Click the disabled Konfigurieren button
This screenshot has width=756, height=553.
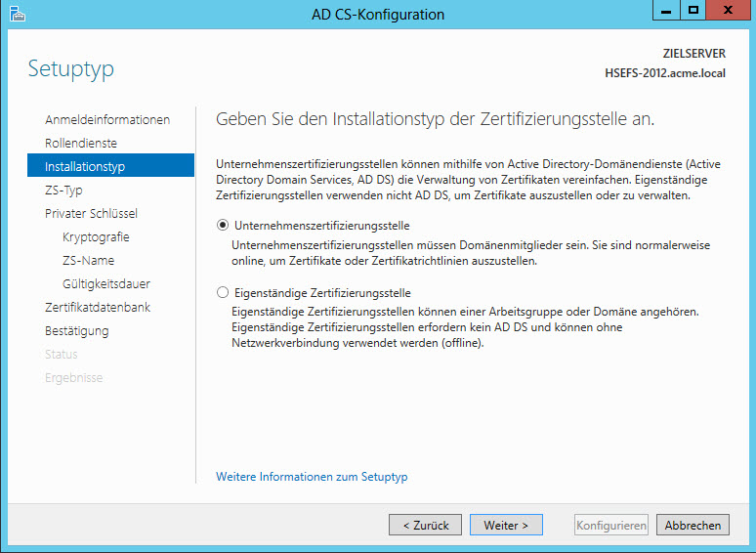611,525
